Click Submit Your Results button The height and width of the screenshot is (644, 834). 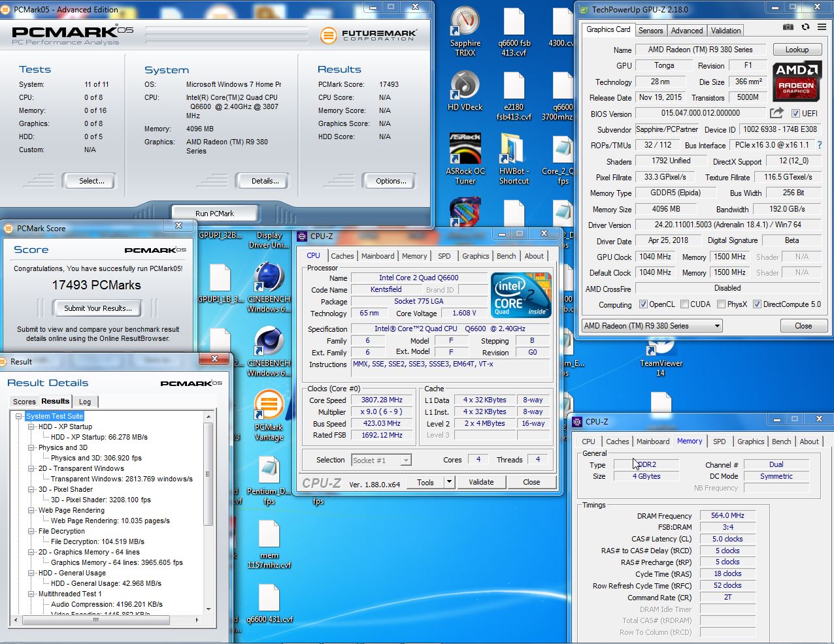click(98, 308)
